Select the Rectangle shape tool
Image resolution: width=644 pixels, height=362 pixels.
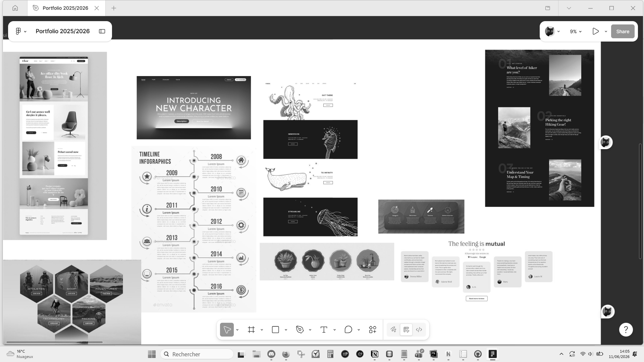[275, 330]
